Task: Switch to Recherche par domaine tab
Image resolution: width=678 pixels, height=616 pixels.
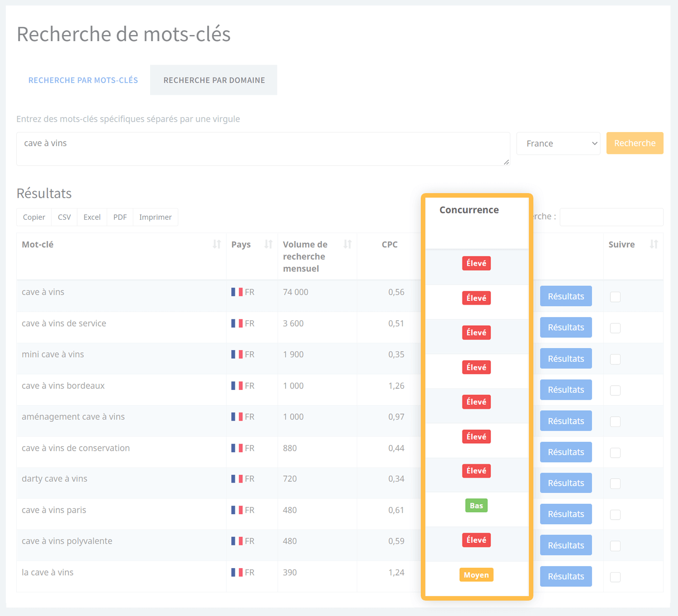Action: click(214, 80)
